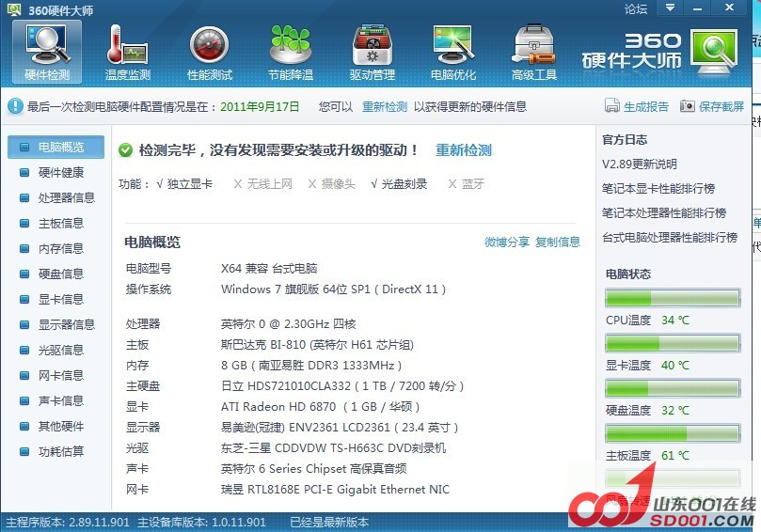Select the 节能降温 energy saving icon
This screenshot has height=532, width=761.
[290, 52]
